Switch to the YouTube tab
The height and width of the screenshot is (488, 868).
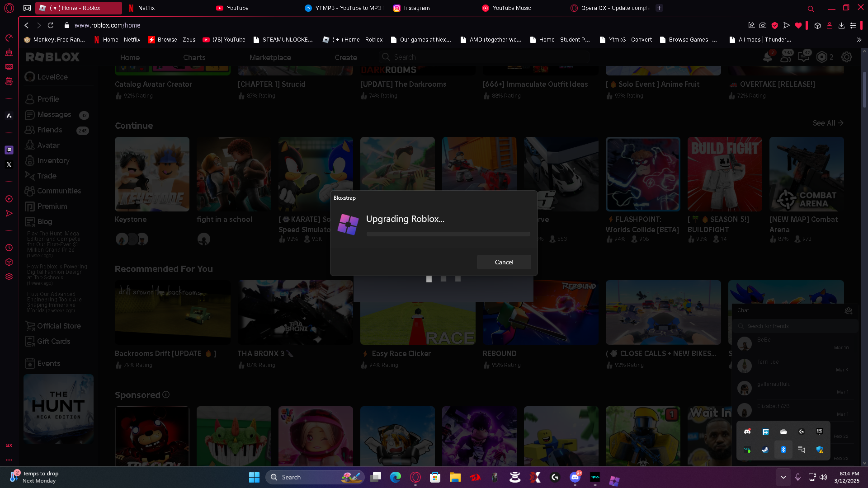point(255,8)
